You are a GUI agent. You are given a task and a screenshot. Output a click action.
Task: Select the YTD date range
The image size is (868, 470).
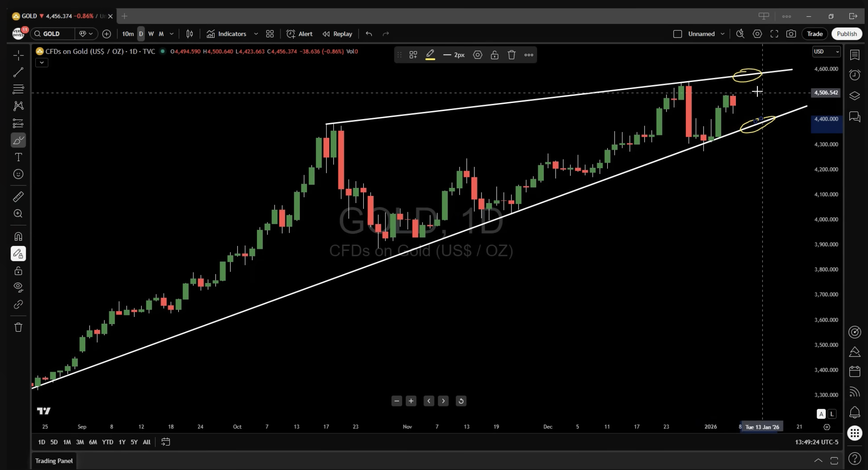tap(107, 442)
